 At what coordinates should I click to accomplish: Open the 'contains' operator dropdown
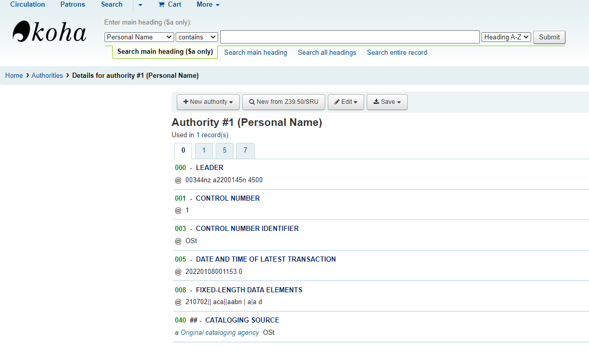(197, 37)
